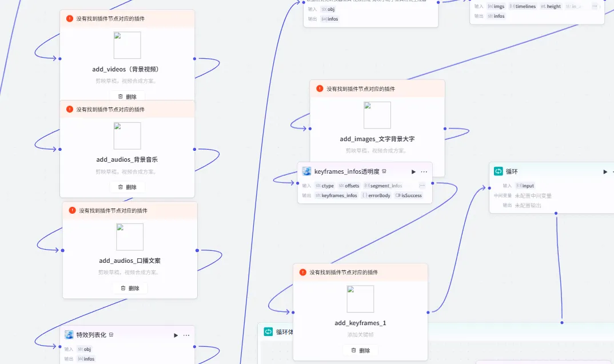Click the input parameter of 循环 node
614x364 pixels.
coord(525,186)
